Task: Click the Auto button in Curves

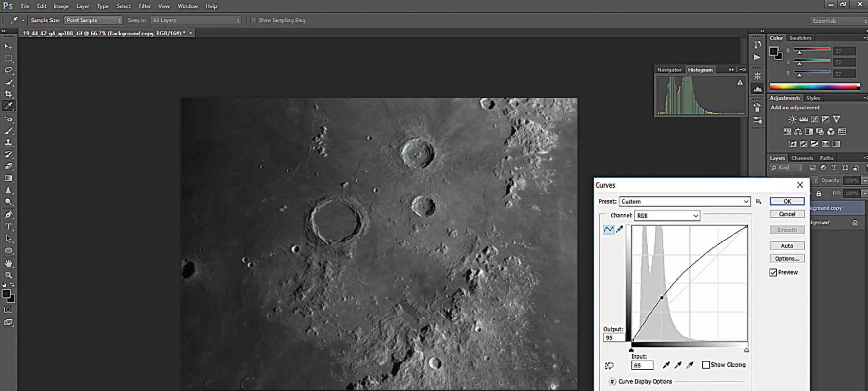Action: [787, 246]
